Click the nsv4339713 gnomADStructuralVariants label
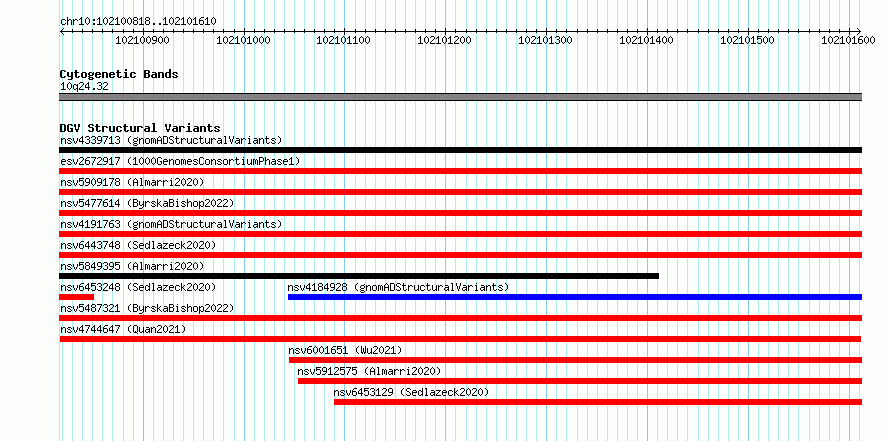Screen dimensions: 890x441 coord(171,140)
